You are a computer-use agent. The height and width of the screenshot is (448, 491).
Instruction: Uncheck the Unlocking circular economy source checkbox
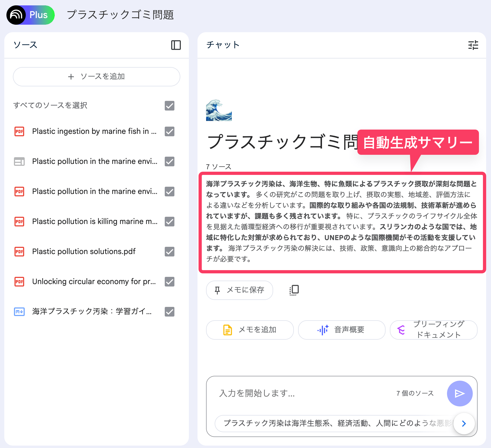[x=169, y=282]
